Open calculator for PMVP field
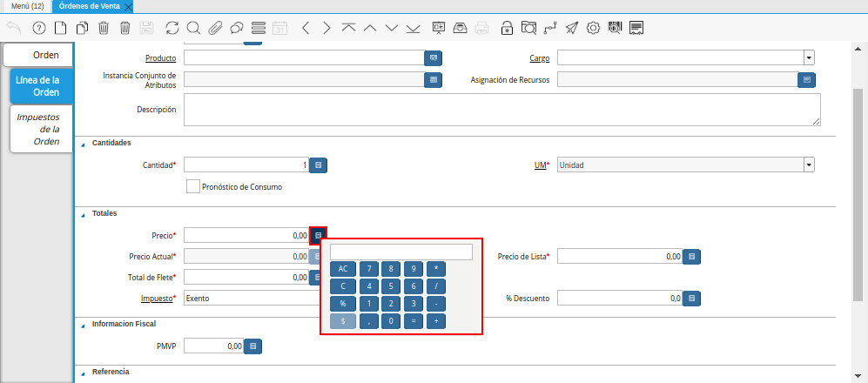 pyautogui.click(x=253, y=346)
